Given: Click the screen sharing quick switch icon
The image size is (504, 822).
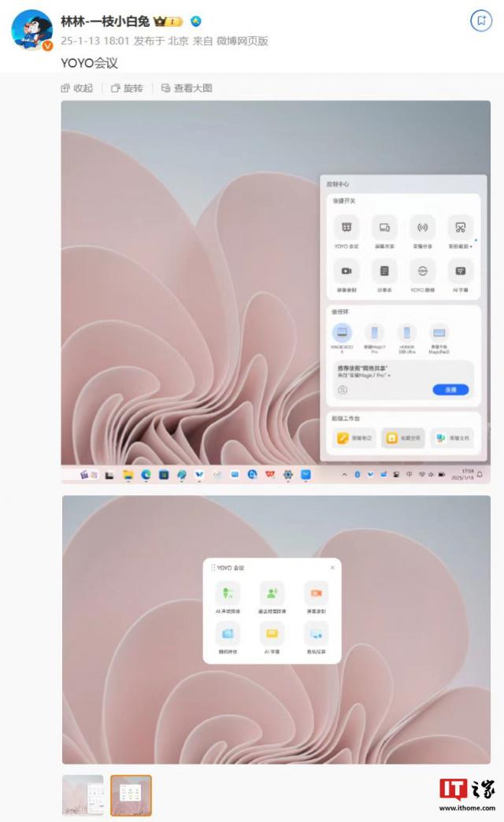Looking at the screenshot, I should tap(384, 228).
